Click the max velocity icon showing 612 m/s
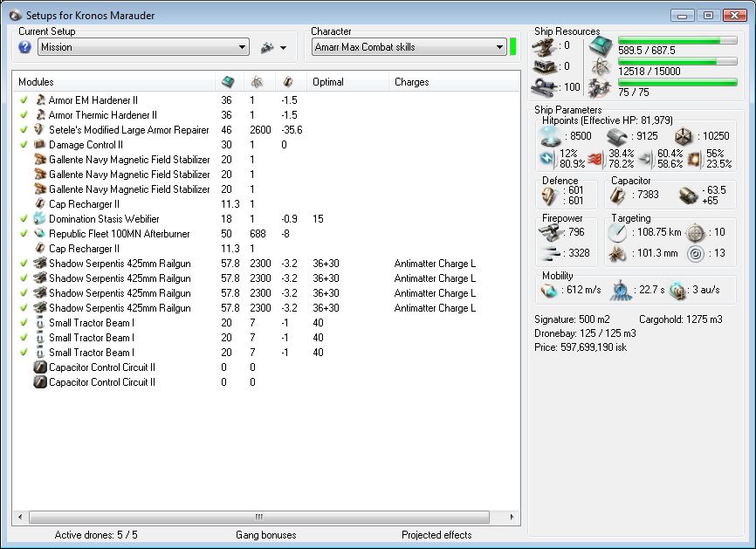 pyautogui.click(x=549, y=290)
